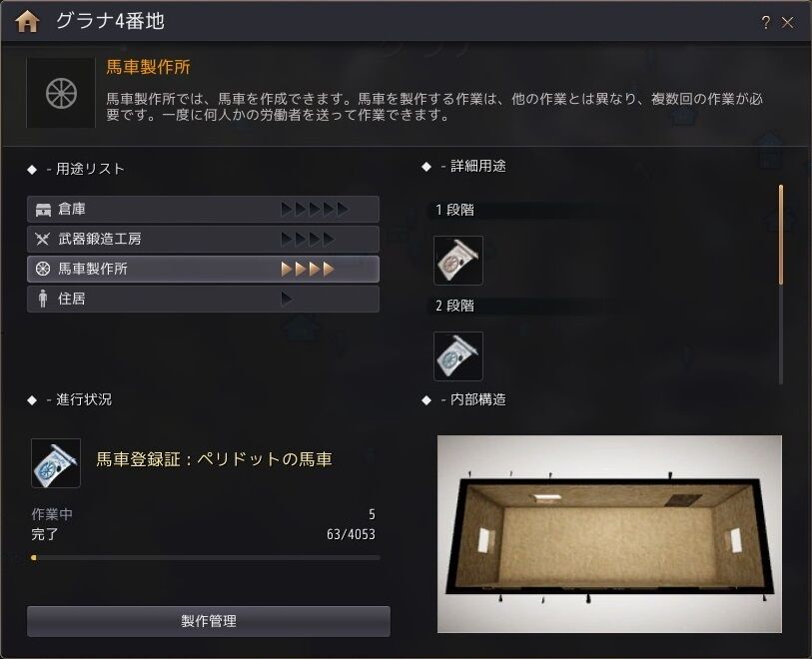Select 住居 usage row

[x=203, y=299]
